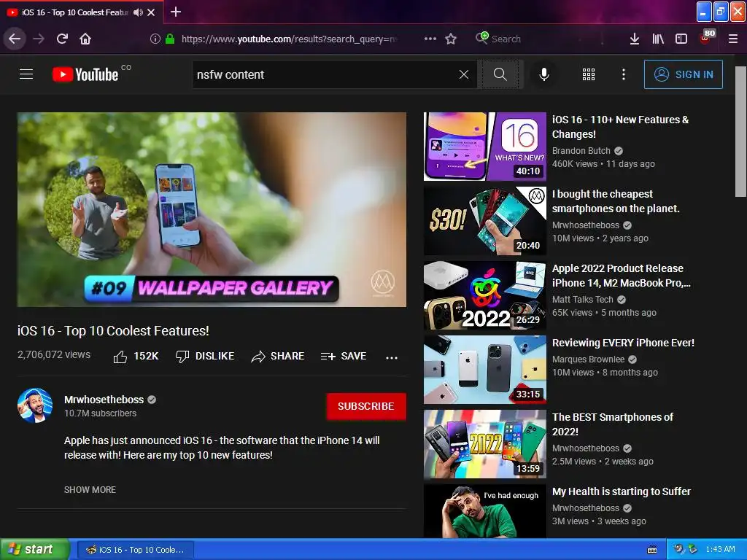This screenshot has height=560, width=747.
Task: Click the page vertical scrollbar thumb
Action: [x=740, y=131]
